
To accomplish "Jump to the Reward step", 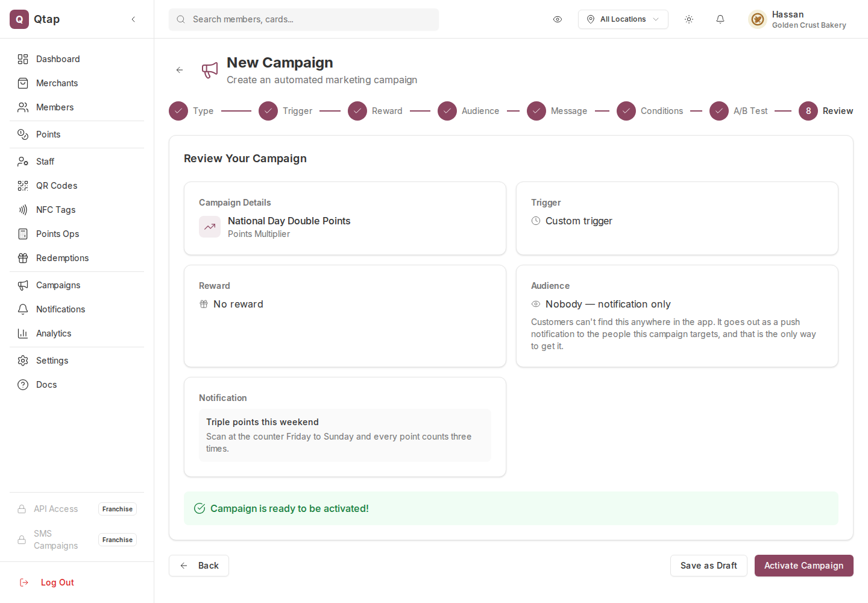I will pos(375,111).
